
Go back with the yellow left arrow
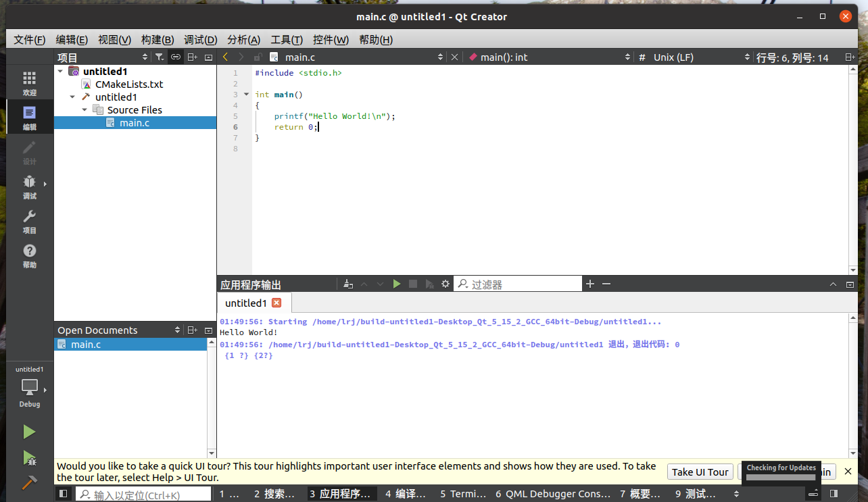pos(225,57)
